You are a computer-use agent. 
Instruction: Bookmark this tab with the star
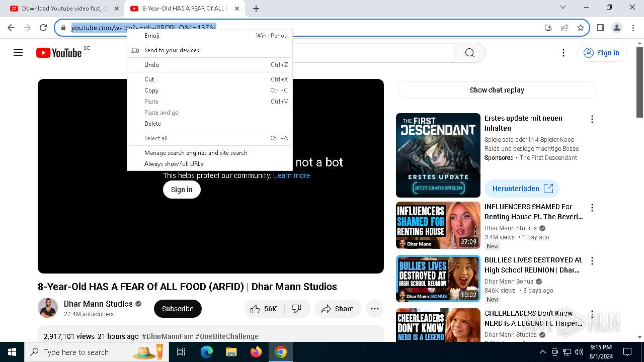pyautogui.click(x=581, y=28)
